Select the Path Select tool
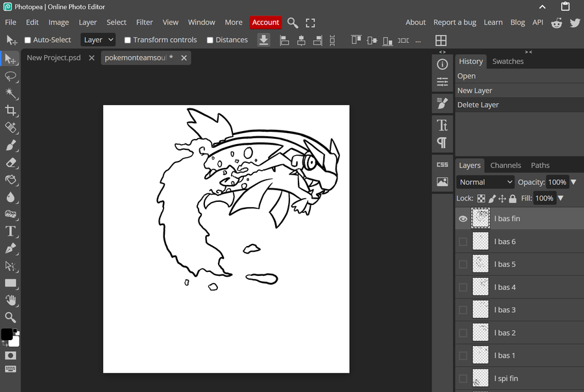584x392 pixels. 10,266
